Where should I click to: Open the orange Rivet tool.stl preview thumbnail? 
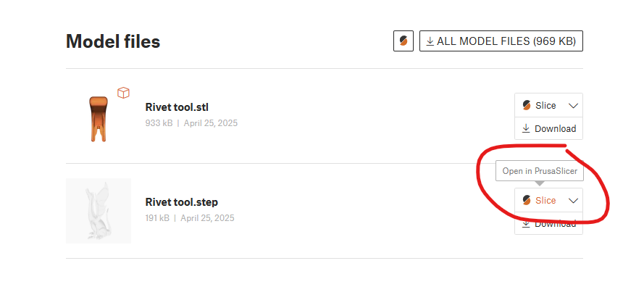point(99,119)
